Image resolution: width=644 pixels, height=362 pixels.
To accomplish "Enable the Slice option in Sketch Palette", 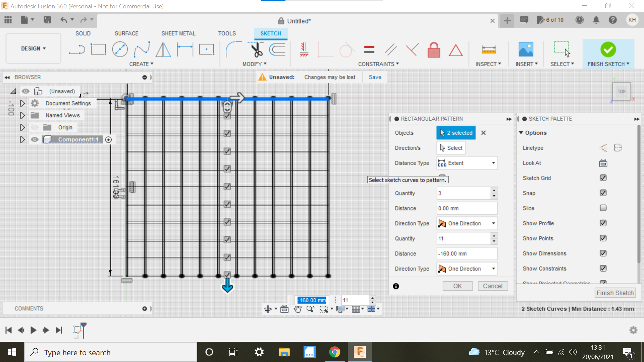I will point(603,208).
